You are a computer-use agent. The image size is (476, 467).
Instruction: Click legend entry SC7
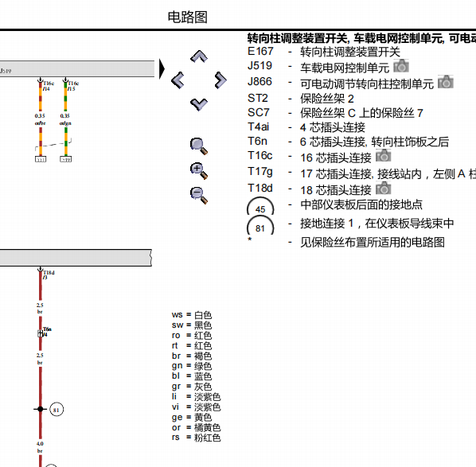coord(335,113)
